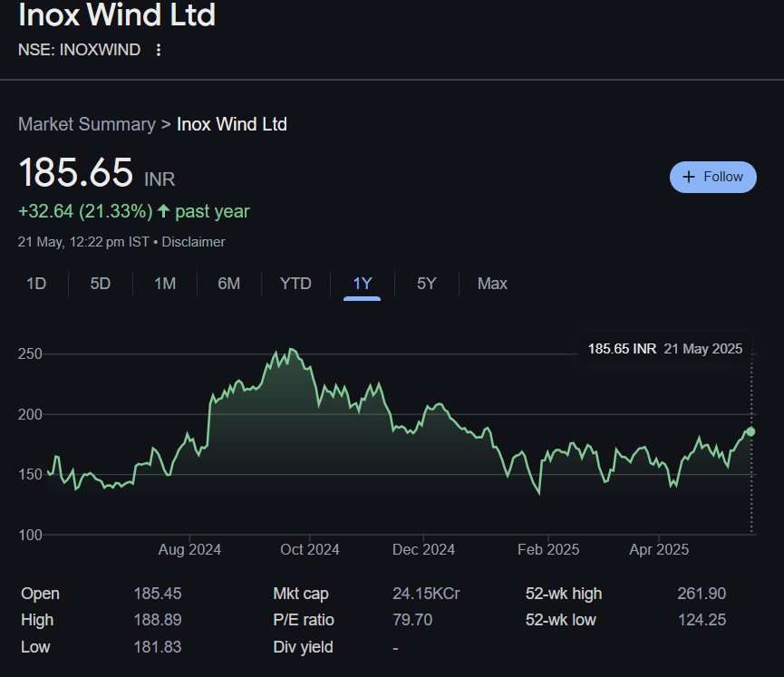784x677 pixels.
Task: Click the Mkt cap value 24.15KCr
Action: coord(426,594)
